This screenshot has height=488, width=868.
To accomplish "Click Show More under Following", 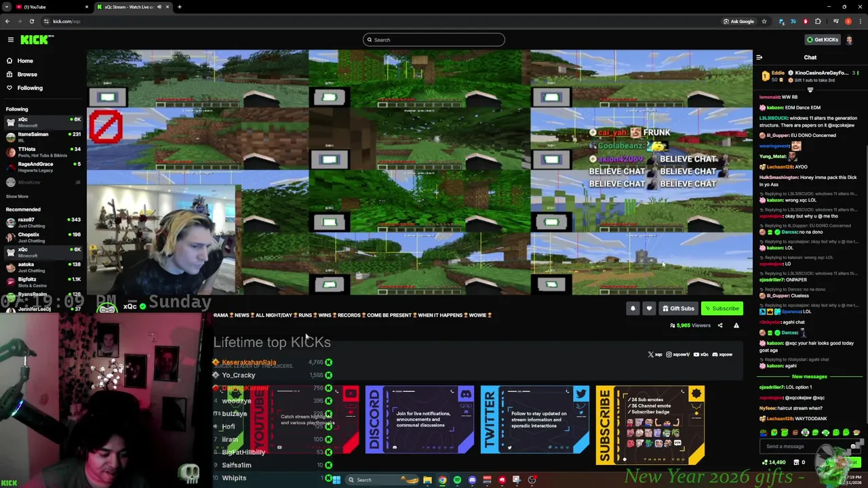I will pos(17,196).
